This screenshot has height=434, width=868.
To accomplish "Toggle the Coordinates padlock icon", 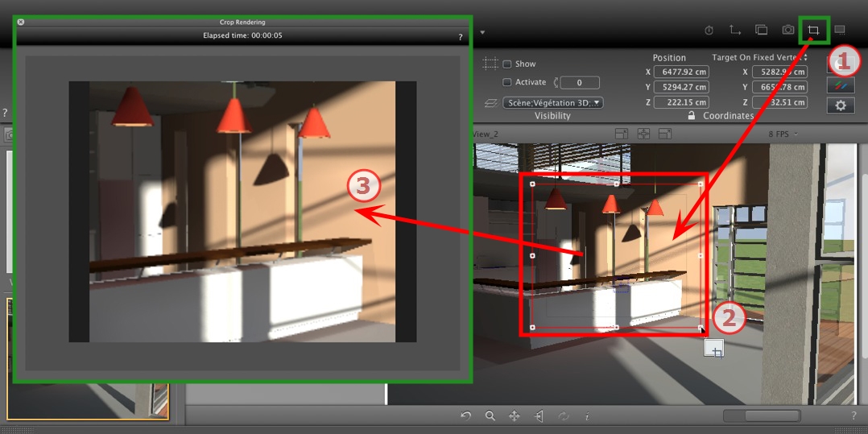I will [692, 116].
